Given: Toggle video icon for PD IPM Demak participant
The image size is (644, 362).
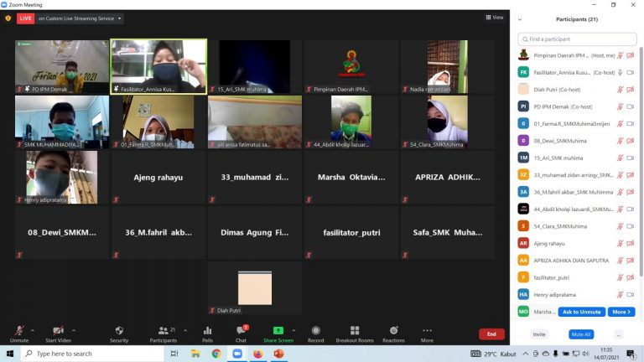Looking at the screenshot, I should [631, 106].
